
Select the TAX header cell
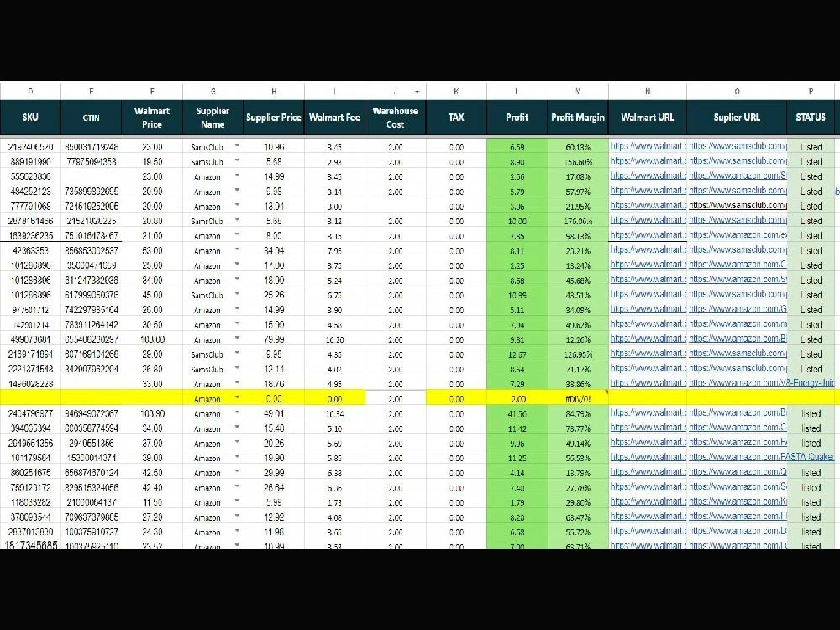456,118
